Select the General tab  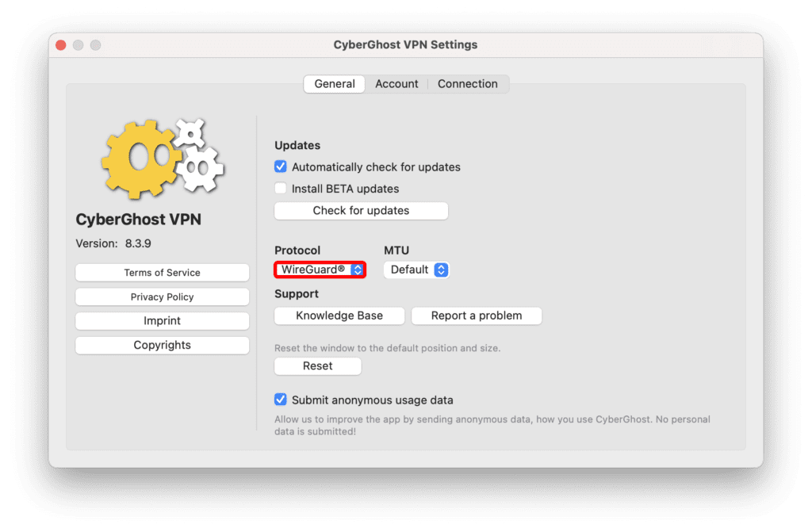click(x=334, y=83)
